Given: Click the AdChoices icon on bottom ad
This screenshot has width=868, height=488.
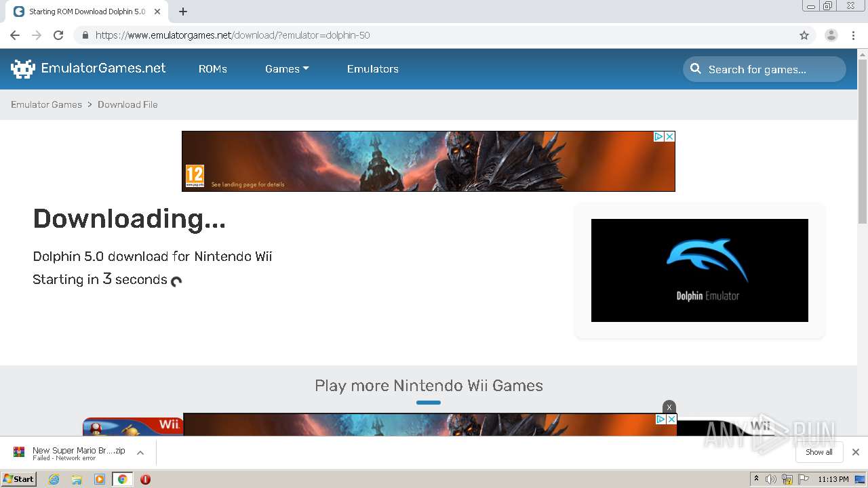Looking at the screenshot, I should (660, 420).
